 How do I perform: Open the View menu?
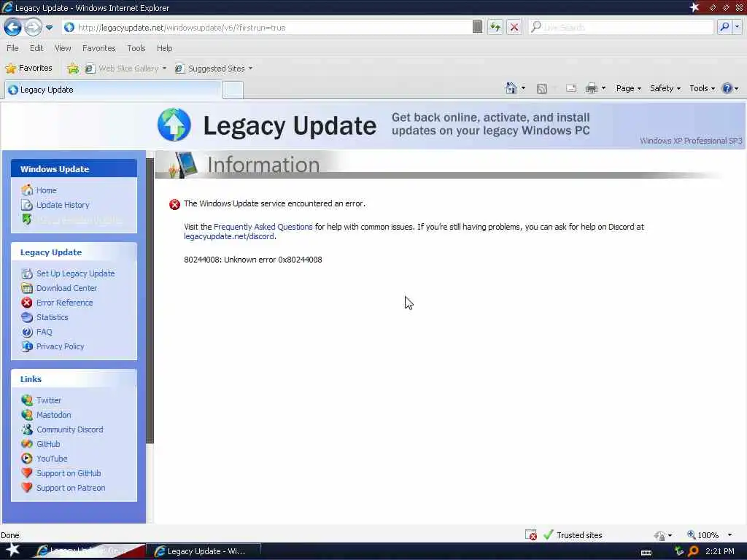click(63, 48)
